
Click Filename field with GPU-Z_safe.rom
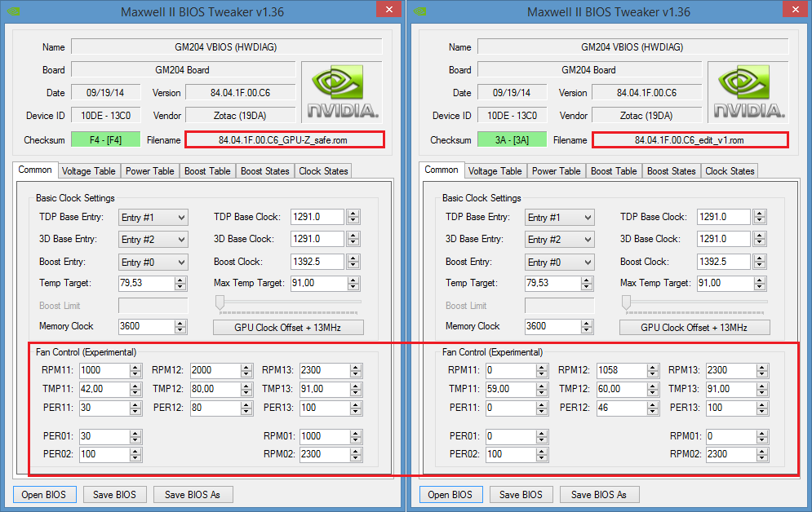(x=285, y=140)
